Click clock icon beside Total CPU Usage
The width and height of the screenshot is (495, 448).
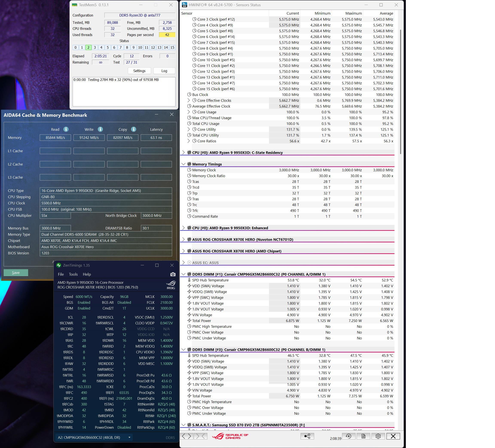[189, 123]
